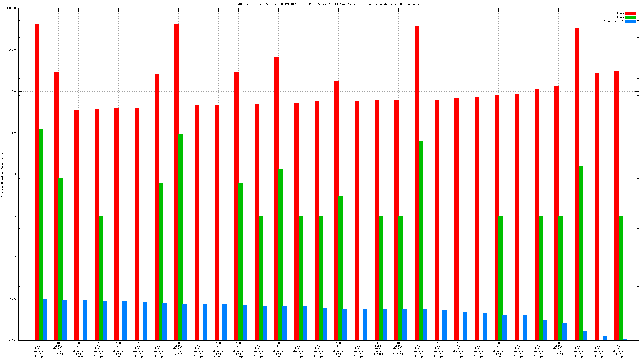Click the RBL Statistics chart title
The image size is (644, 362).
tap(328, 4)
